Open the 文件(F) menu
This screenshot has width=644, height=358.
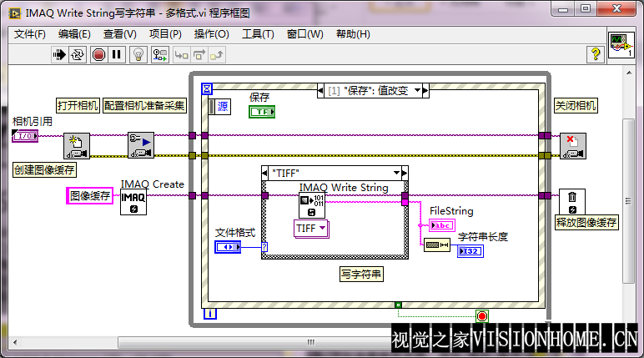30,34
